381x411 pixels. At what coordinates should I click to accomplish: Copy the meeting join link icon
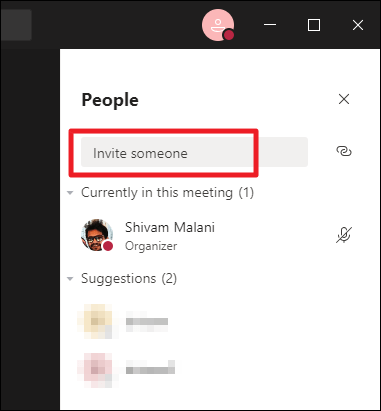point(344,151)
